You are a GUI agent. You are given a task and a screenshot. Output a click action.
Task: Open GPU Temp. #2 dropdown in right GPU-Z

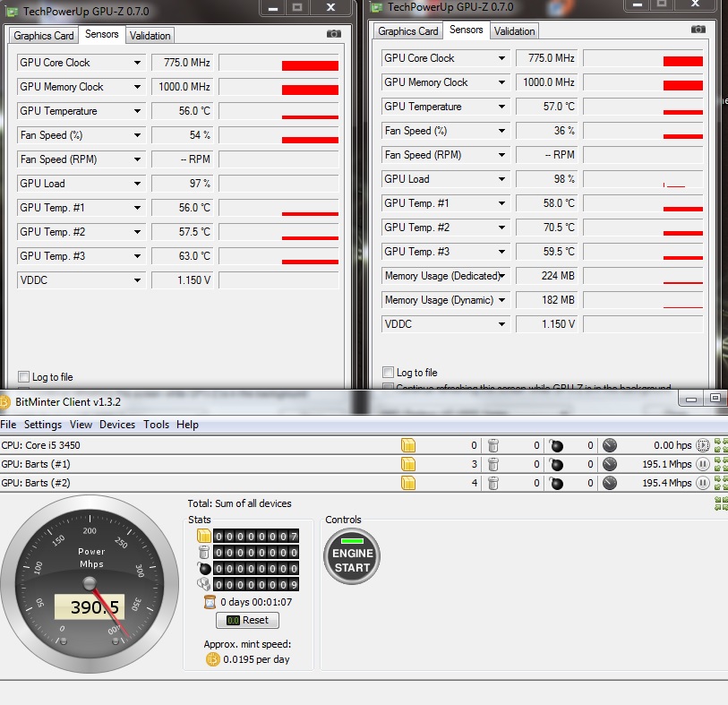coord(501,228)
